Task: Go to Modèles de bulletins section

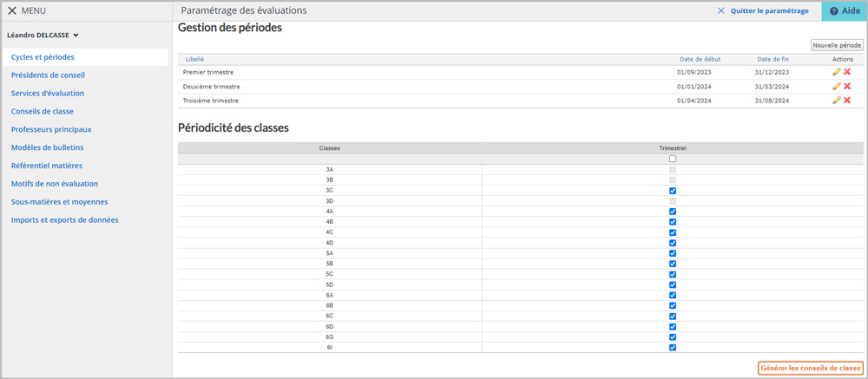Action: [47, 147]
